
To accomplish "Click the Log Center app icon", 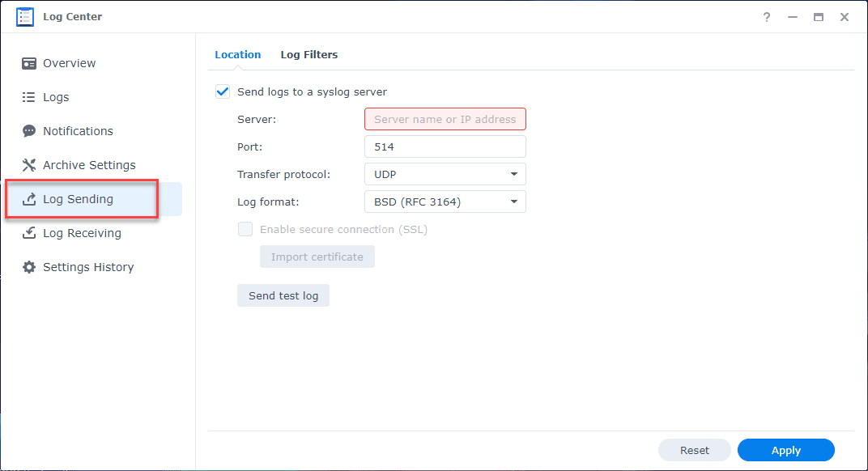I will (25, 17).
